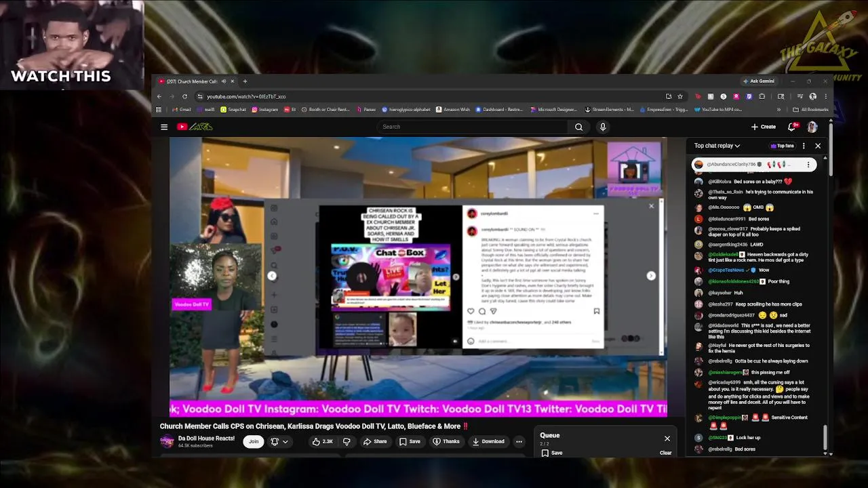Viewport: 868px width, 488px height.
Task: Click the Top fans badge
Action: 783,146
